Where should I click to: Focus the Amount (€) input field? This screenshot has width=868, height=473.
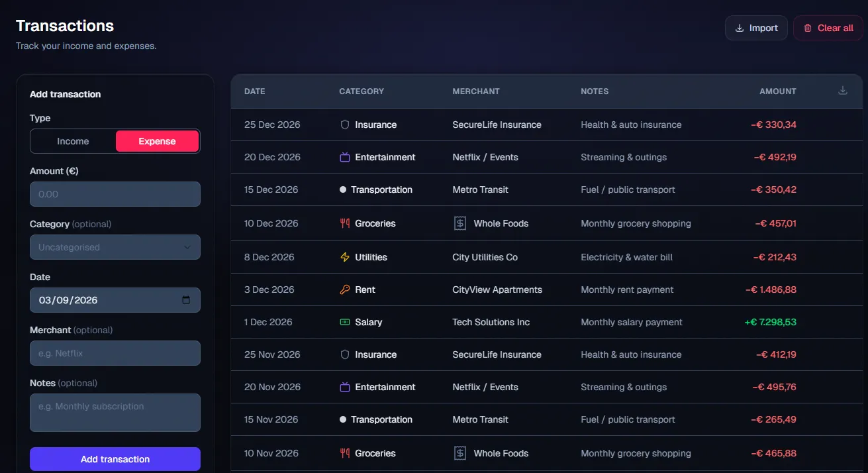tap(115, 194)
